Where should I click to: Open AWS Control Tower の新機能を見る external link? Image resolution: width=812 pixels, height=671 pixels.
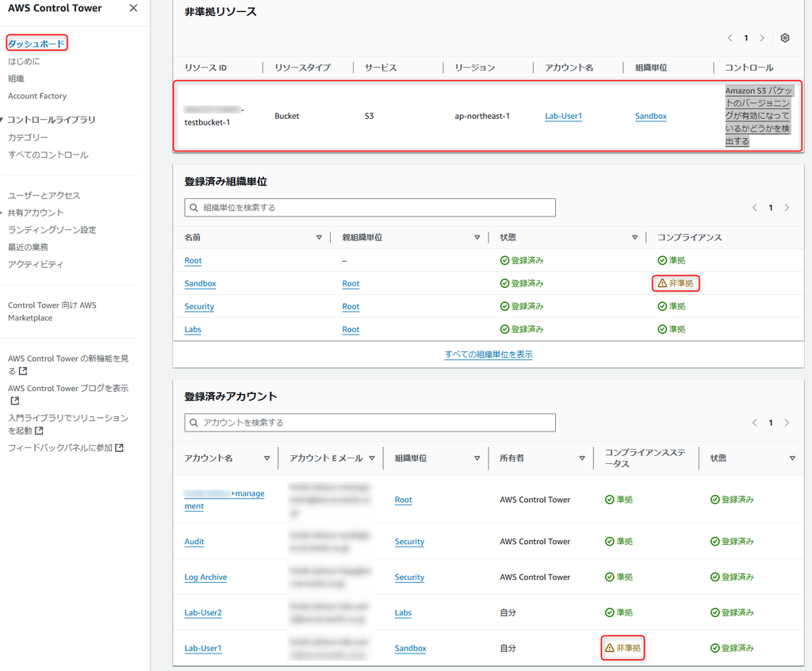[x=68, y=364]
